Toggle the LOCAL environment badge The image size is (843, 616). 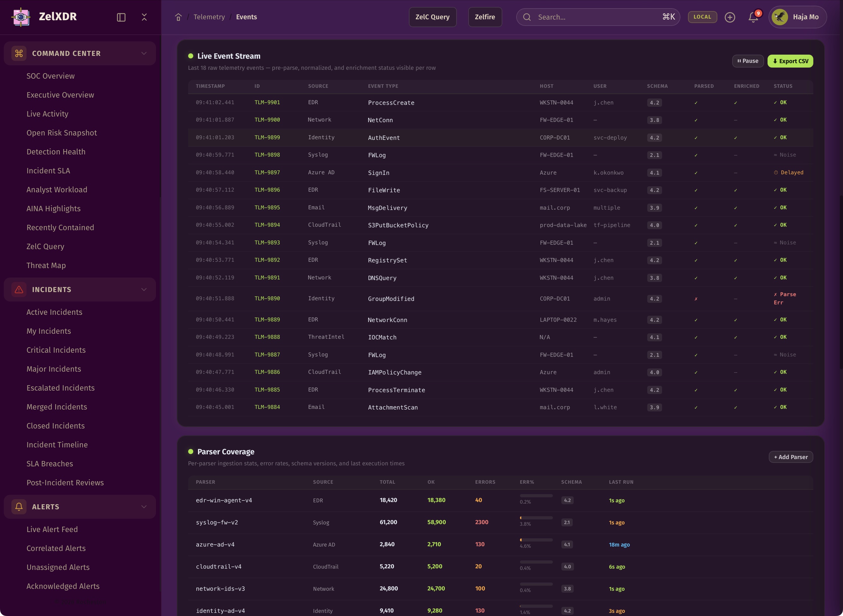coord(702,17)
